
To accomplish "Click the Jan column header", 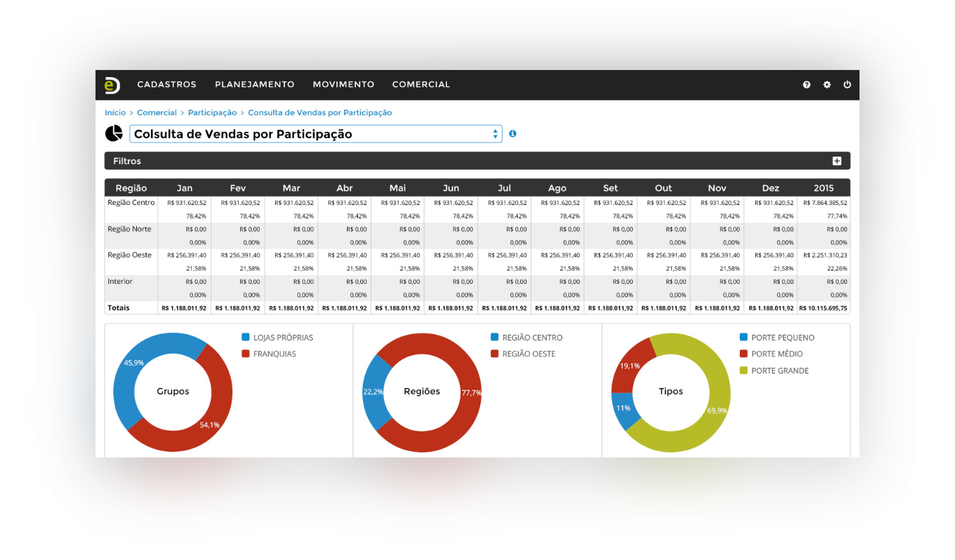I will pos(185,188).
